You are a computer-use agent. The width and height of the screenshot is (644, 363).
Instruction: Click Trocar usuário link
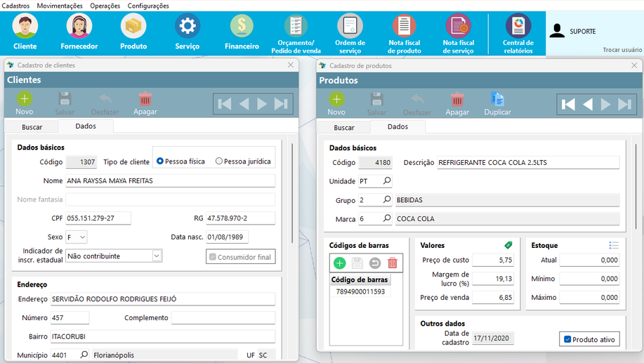coord(622,50)
